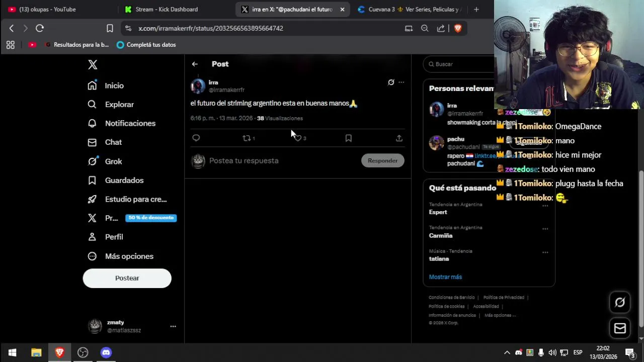644x362 pixels.
Task: Open Resultados para la b... bookmark
Action: tap(76, 45)
